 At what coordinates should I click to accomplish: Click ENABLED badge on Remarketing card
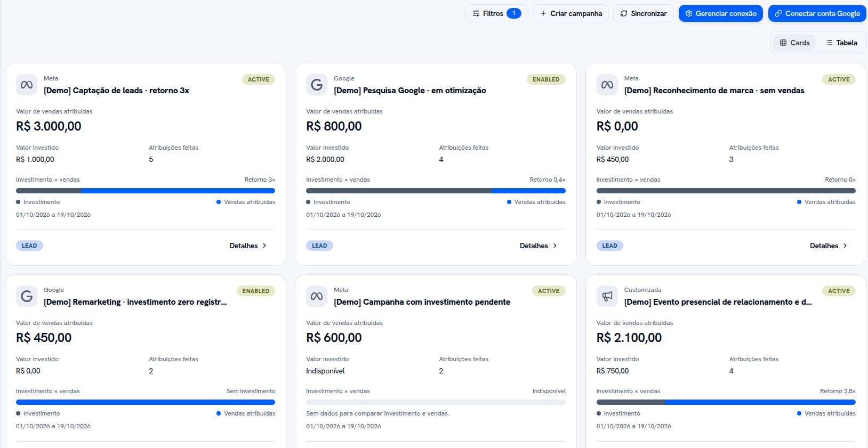[256, 291]
